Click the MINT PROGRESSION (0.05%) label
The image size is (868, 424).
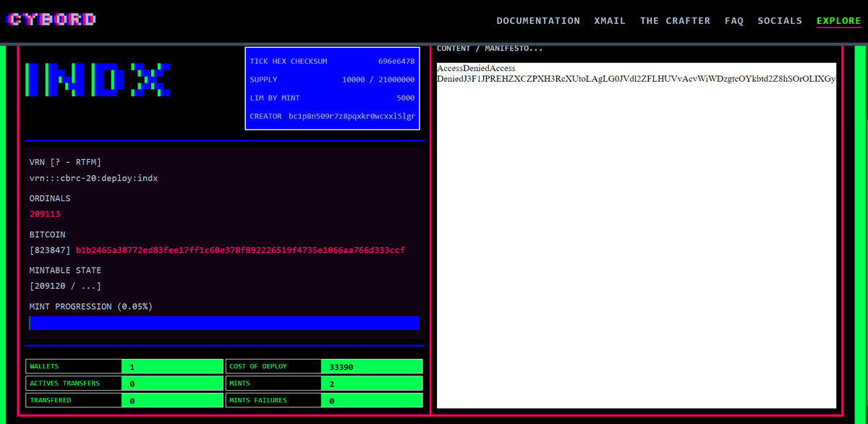(x=91, y=307)
